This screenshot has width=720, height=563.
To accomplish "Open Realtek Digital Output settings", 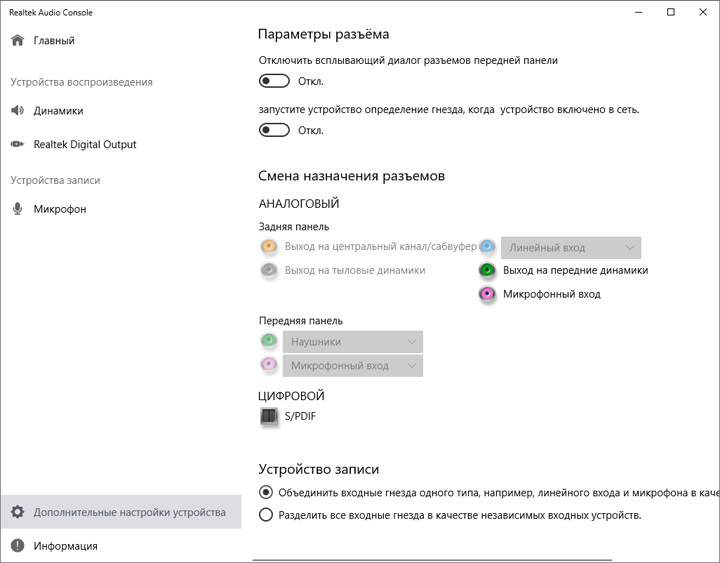I will point(85,145).
